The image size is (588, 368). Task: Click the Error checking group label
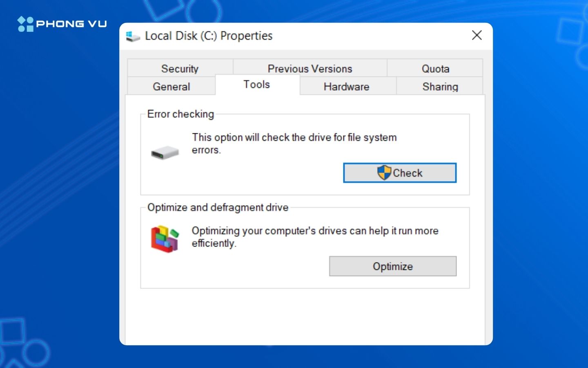tap(180, 114)
